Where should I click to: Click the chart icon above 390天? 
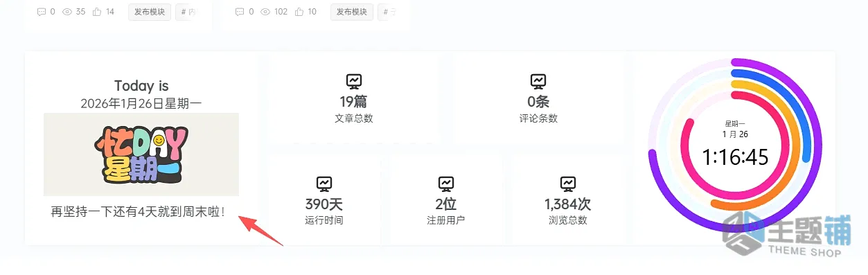tap(324, 184)
